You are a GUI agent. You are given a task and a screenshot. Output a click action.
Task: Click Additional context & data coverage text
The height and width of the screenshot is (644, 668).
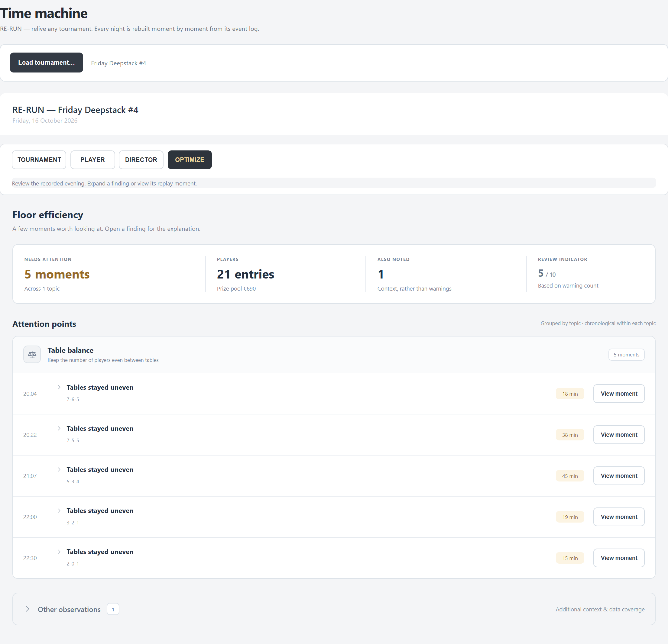point(600,609)
